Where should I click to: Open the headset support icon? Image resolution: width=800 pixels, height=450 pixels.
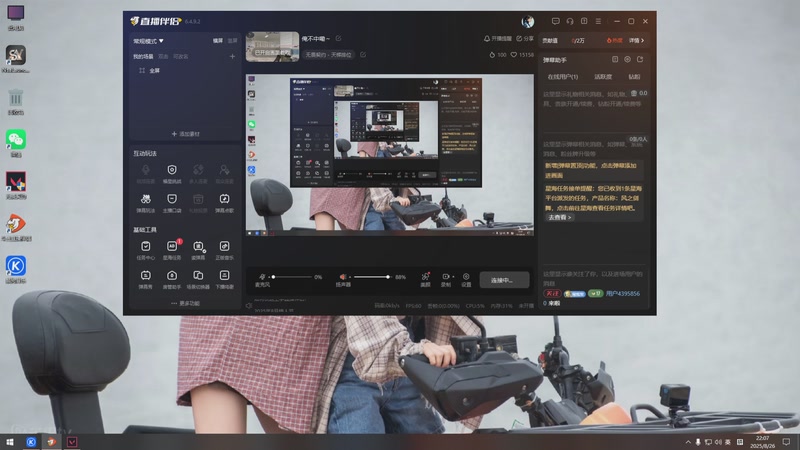click(x=570, y=21)
